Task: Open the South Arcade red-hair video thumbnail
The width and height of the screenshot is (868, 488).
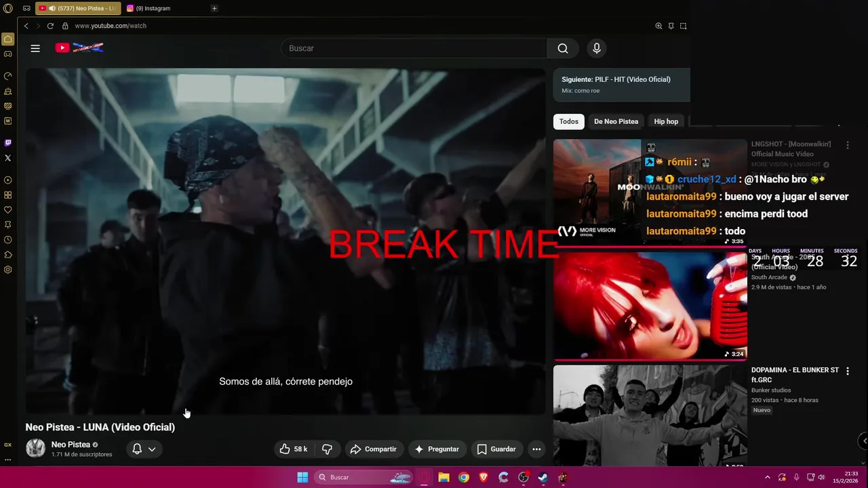Action: click(x=650, y=306)
